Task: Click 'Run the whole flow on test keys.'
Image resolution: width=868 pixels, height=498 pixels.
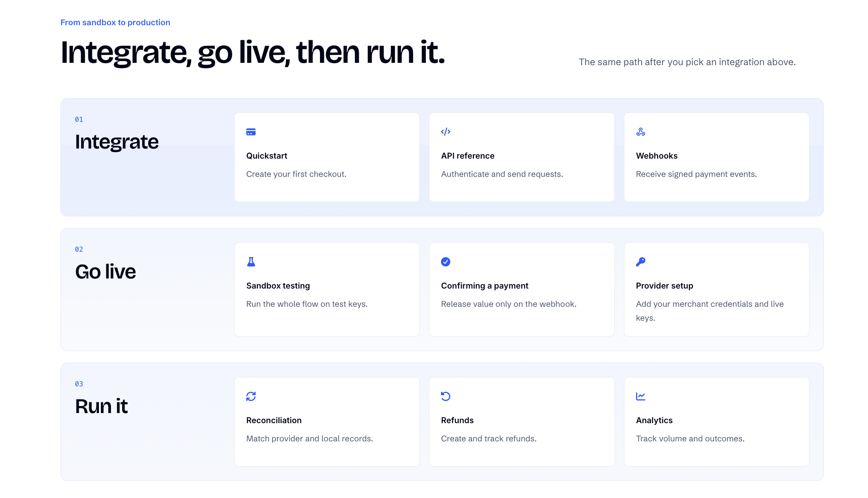Action: pos(307,304)
